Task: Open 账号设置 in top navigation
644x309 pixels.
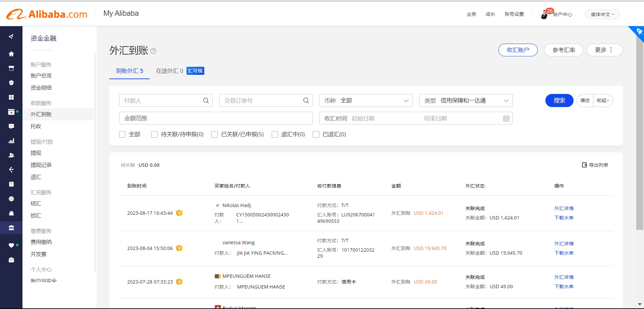Action: tap(514, 14)
